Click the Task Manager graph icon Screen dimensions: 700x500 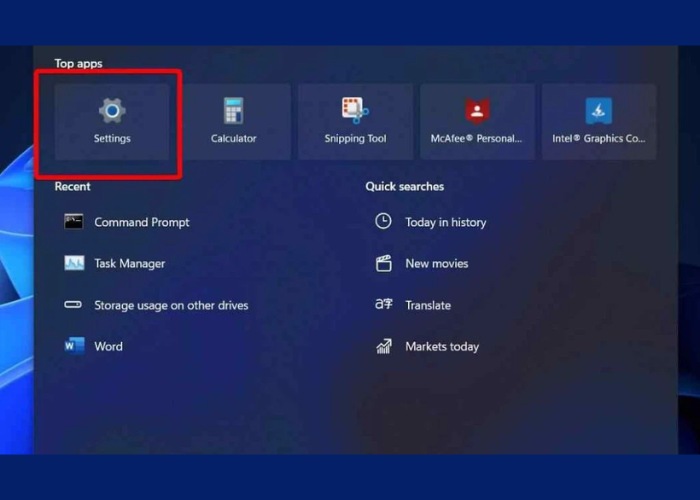[74, 263]
